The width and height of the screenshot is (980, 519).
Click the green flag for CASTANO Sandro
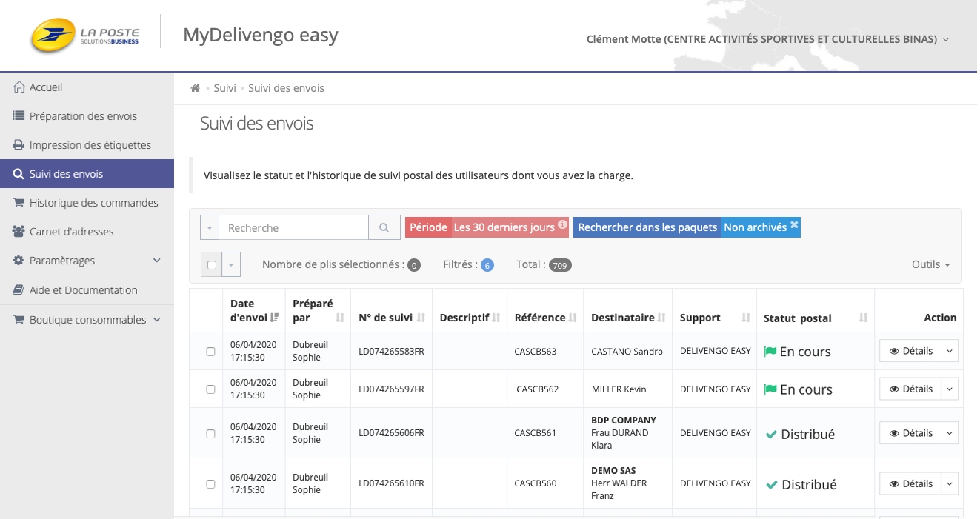[x=770, y=352]
